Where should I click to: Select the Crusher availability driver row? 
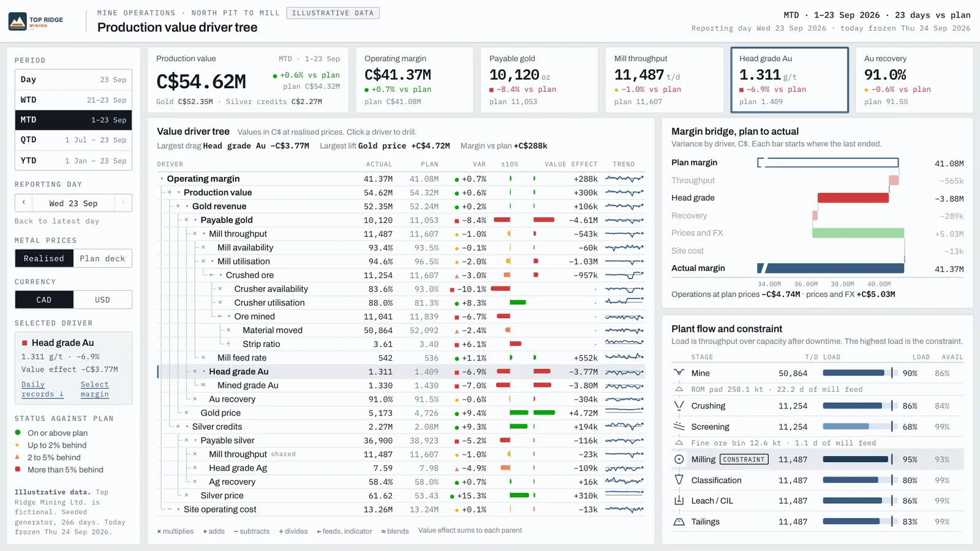pos(401,289)
